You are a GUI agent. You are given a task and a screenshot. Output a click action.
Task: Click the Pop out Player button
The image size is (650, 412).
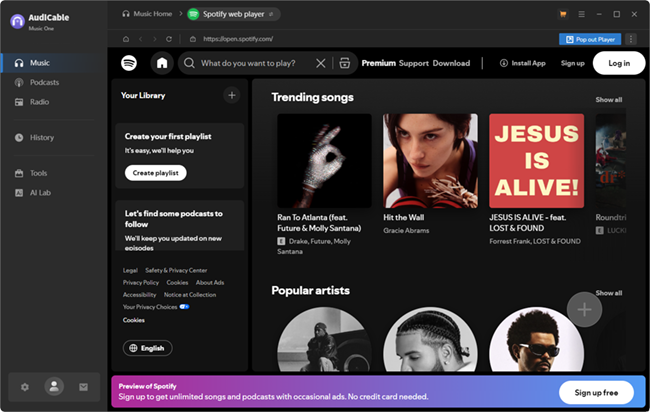[x=590, y=39]
